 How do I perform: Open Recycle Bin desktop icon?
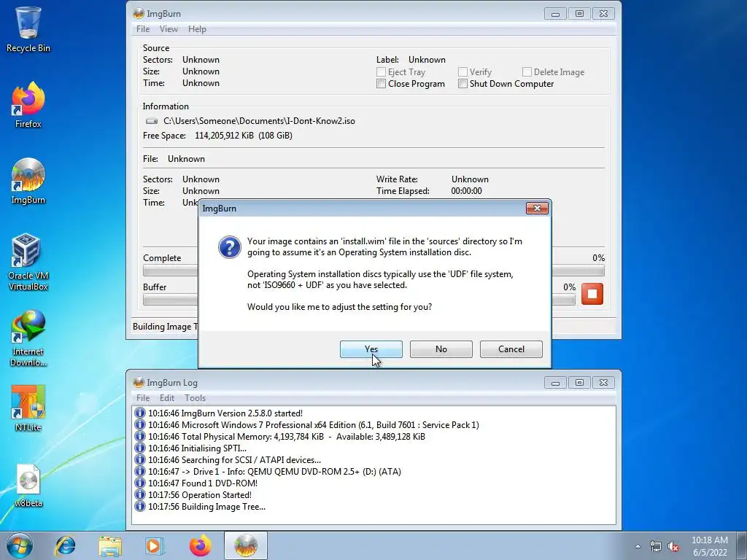28,28
